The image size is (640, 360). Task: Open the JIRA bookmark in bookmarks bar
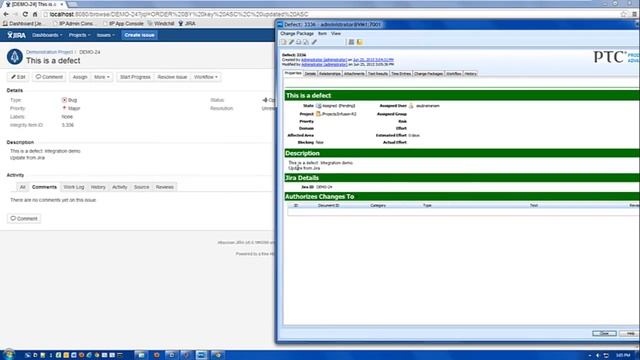coord(187,24)
